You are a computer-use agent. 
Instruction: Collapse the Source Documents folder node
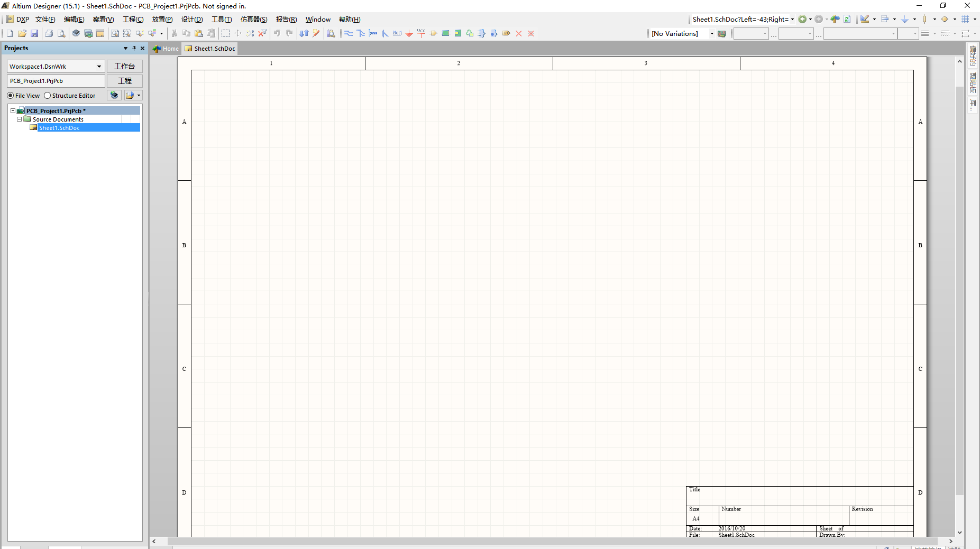click(x=19, y=119)
